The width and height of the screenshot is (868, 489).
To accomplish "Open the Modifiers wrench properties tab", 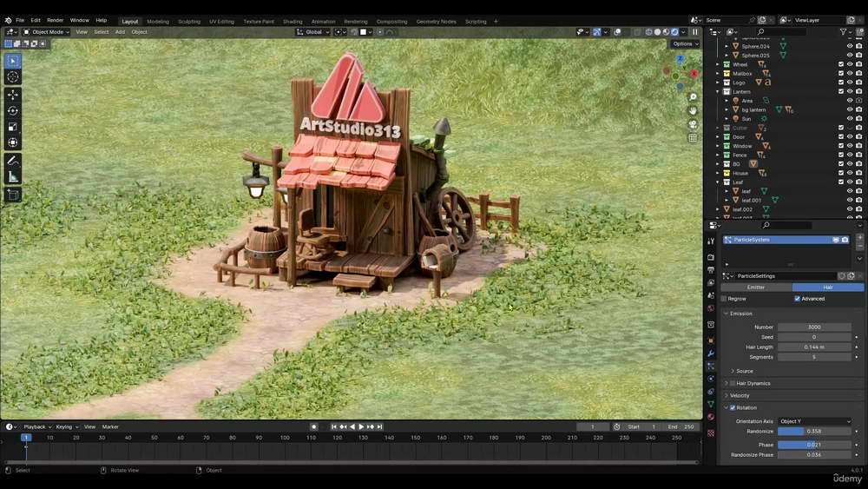I will click(x=711, y=353).
